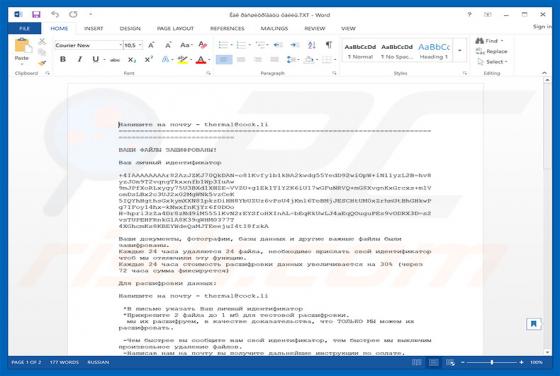The width and height of the screenshot is (560, 376).
Task: Apply the Heading 1 style
Action: pos(434,51)
